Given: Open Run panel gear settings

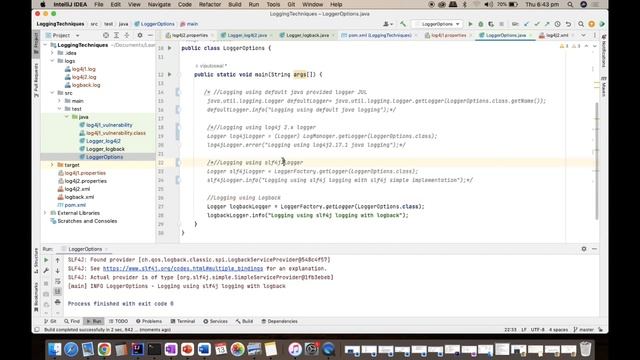Looking at the screenshot, I should pyautogui.click(x=584, y=249).
